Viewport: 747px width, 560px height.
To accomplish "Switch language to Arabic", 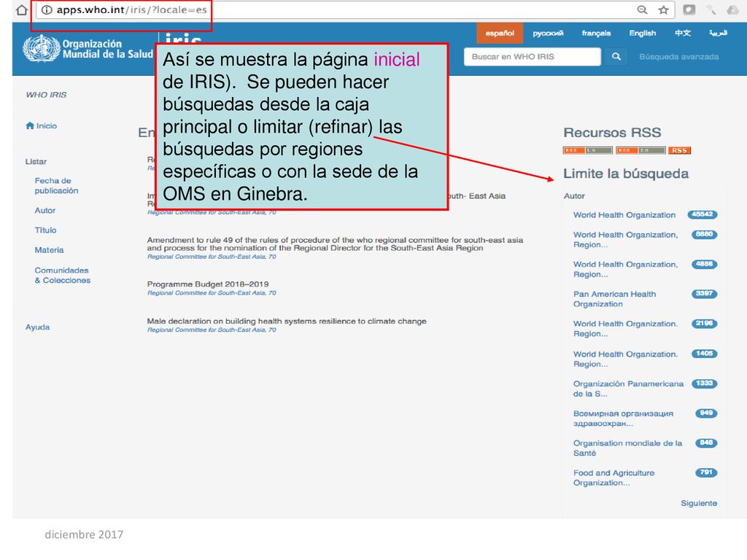I will (x=718, y=33).
